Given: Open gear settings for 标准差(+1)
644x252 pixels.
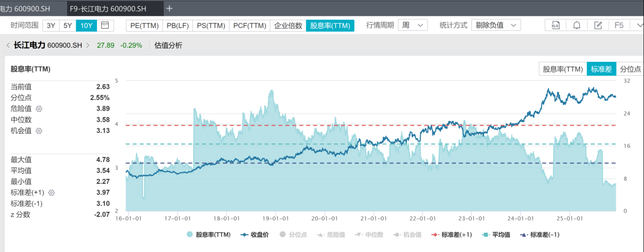Looking at the screenshot, I should pos(51,193).
